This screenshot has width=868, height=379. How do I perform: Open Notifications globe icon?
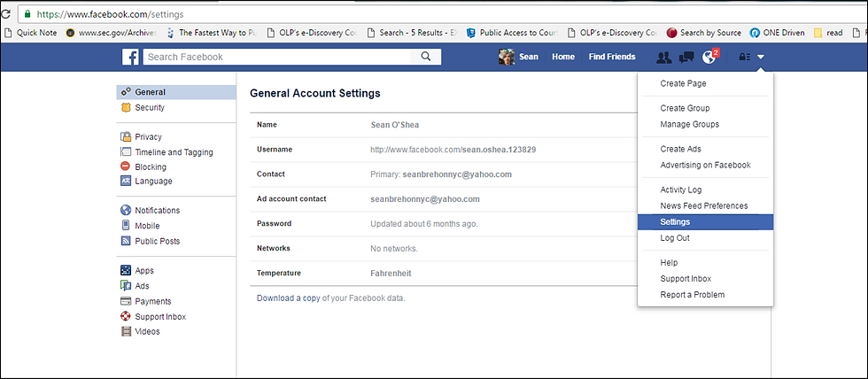709,57
